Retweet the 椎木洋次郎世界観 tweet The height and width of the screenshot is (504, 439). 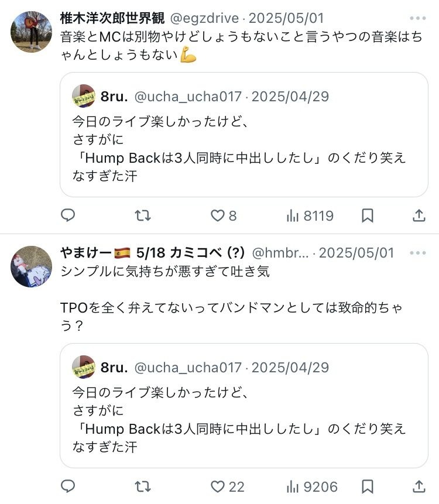(x=142, y=216)
